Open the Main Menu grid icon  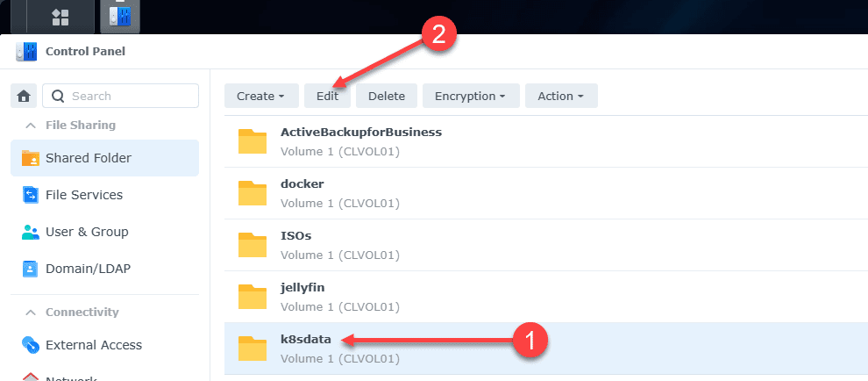click(x=60, y=17)
